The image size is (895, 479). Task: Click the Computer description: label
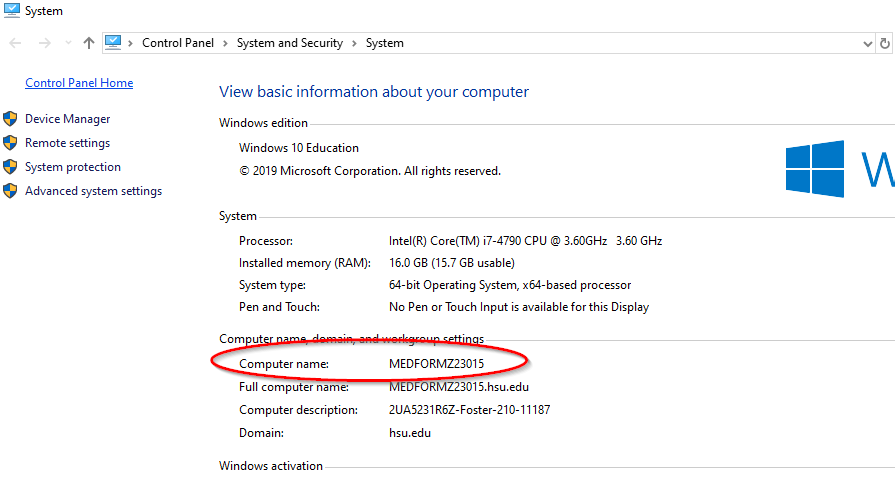[299, 410]
